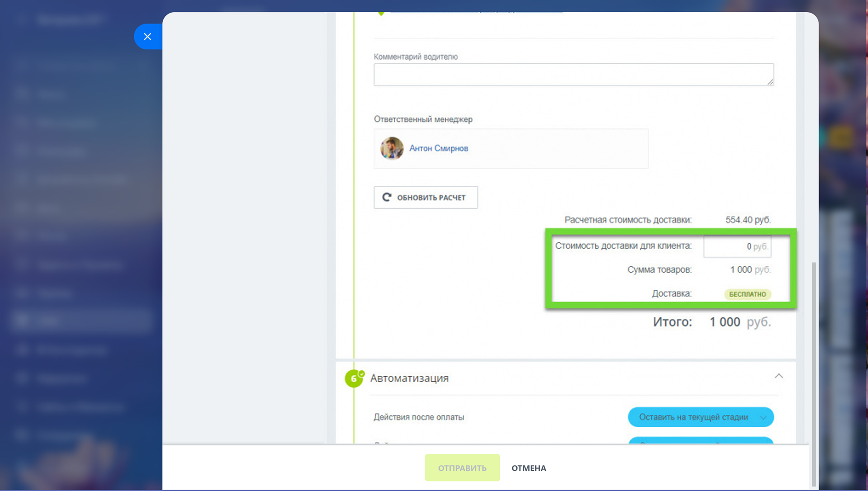The width and height of the screenshot is (868, 491).
Task: Click the Ответственный менеджер label
Action: coord(423,119)
